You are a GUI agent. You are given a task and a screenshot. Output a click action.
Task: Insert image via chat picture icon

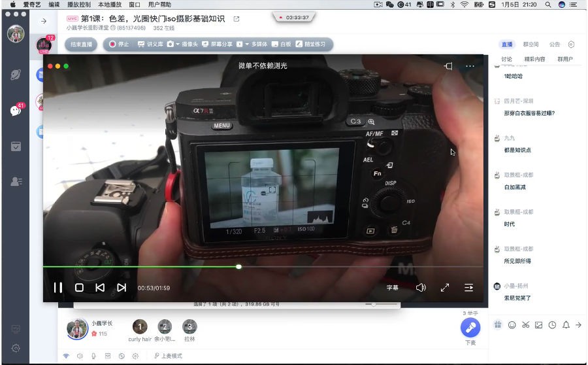click(539, 325)
